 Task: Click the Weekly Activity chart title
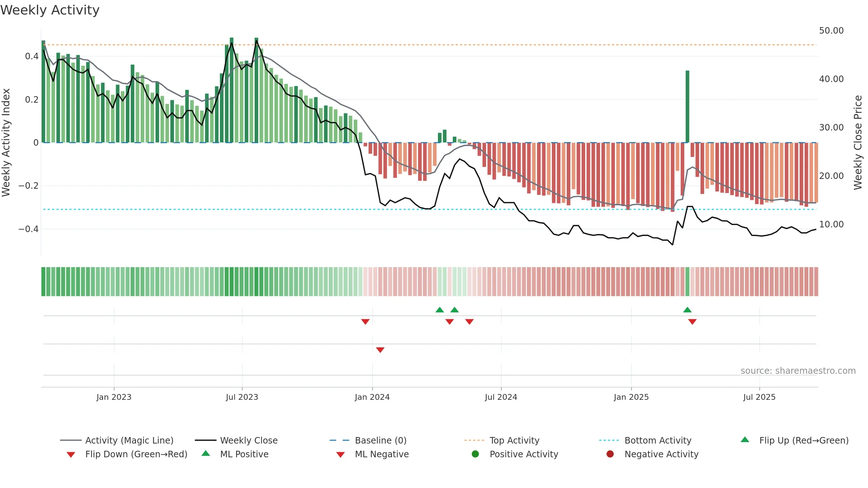click(x=50, y=10)
